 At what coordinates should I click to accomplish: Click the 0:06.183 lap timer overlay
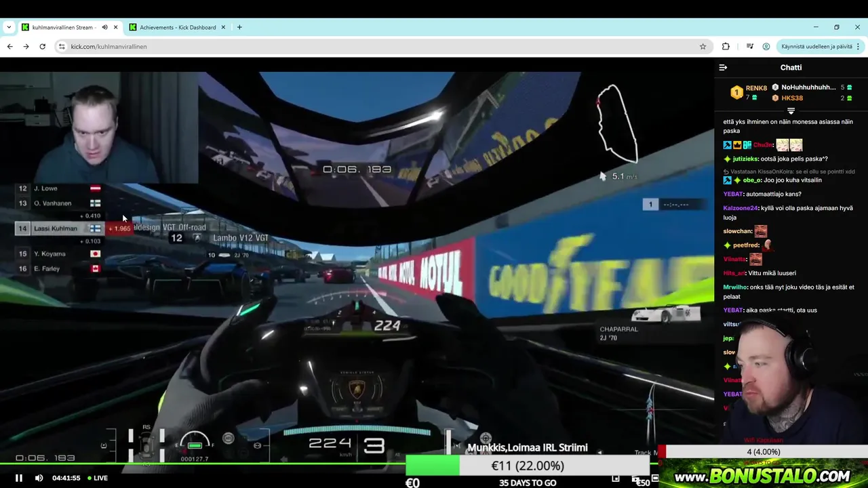point(357,169)
